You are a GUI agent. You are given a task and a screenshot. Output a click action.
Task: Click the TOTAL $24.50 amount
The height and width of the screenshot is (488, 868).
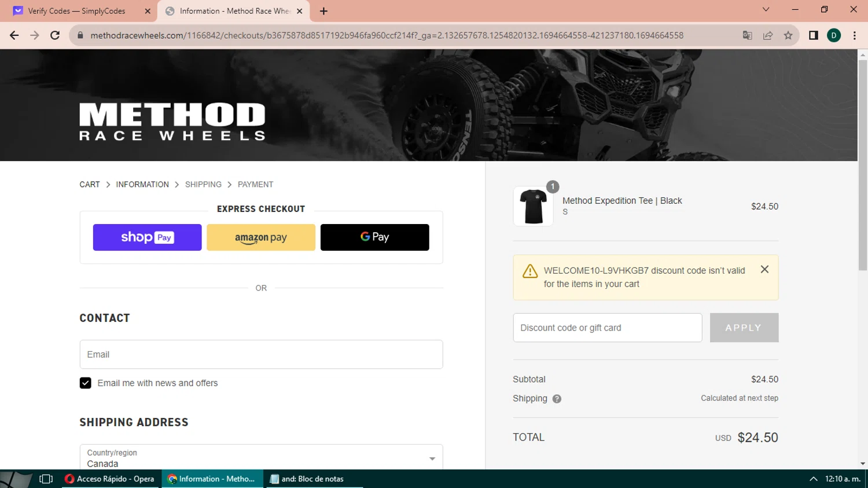757,438
